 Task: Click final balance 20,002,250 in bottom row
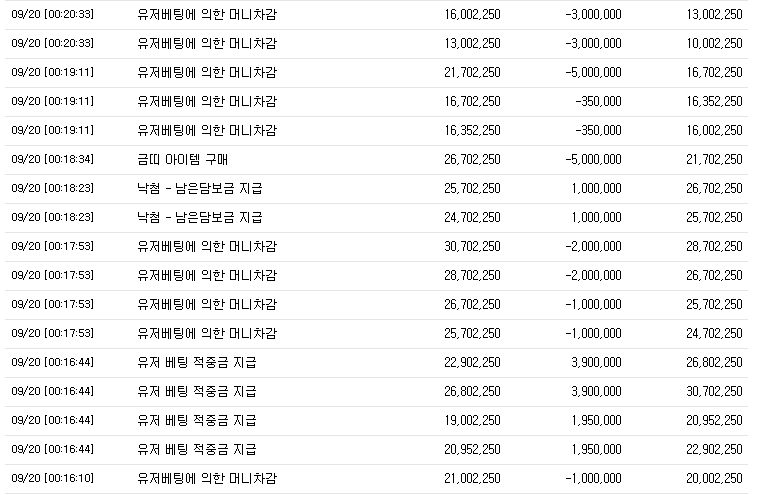(x=714, y=479)
